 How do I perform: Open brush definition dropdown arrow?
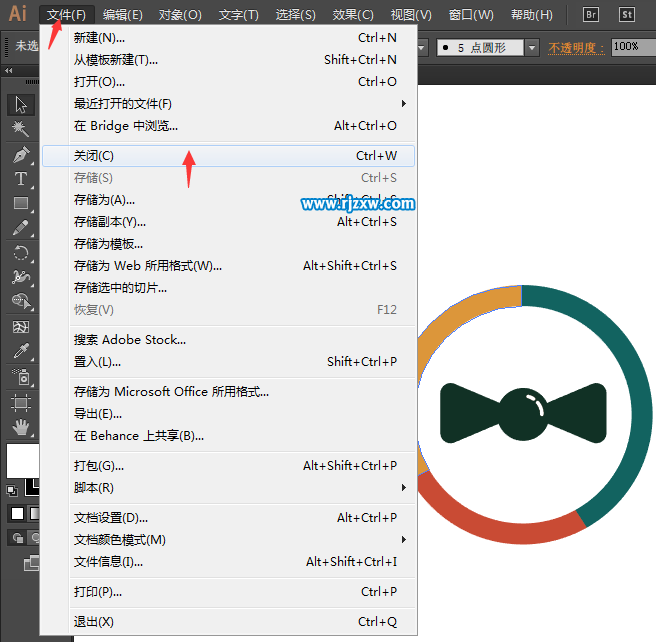tap(532, 47)
